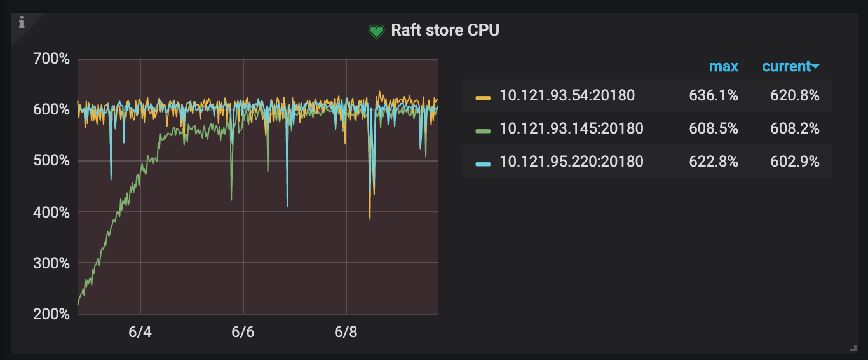Click green color swatch for 10.121.93.145:20180
The width and height of the screenshot is (868, 360).
click(x=483, y=130)
